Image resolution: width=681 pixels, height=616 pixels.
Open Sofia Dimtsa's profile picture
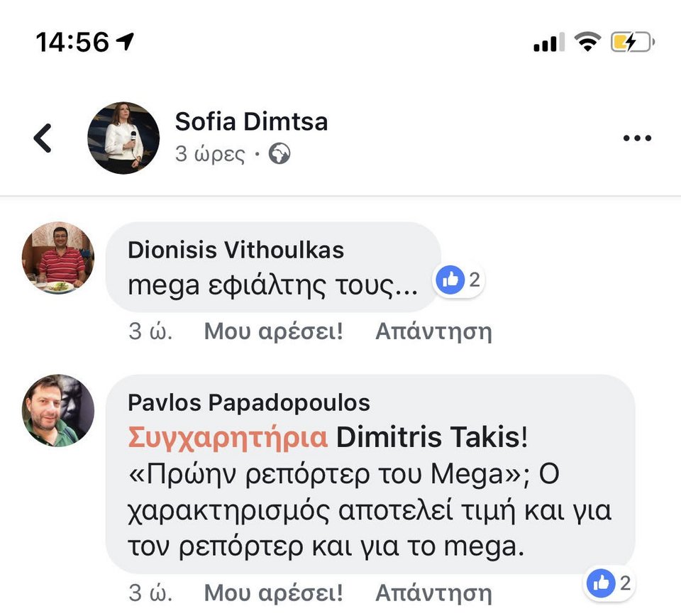coord(123,138)
